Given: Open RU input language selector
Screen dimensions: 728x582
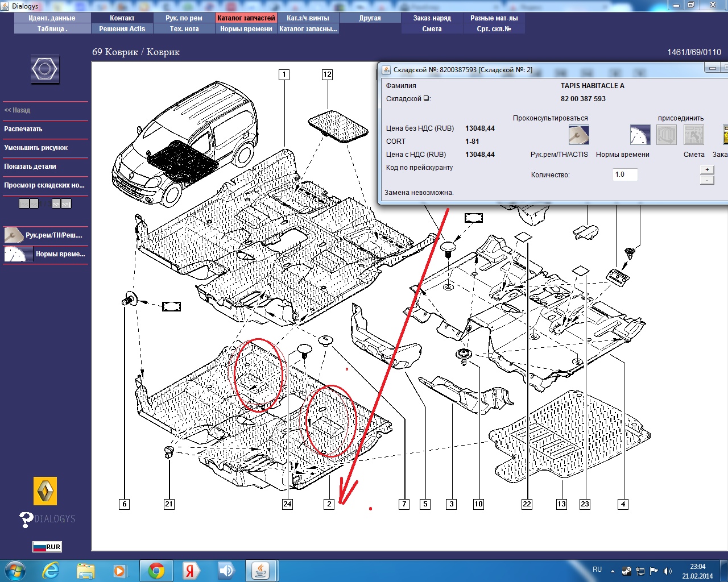Looking at the screenshot, I should click(597, 569).
